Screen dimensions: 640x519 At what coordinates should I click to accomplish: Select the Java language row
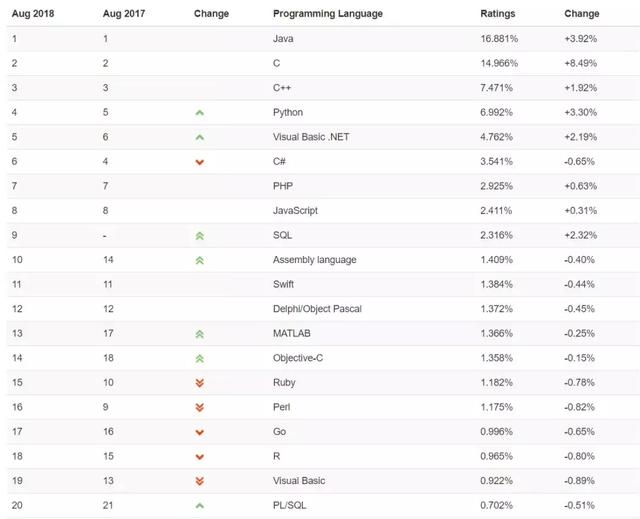coord(284,39)
